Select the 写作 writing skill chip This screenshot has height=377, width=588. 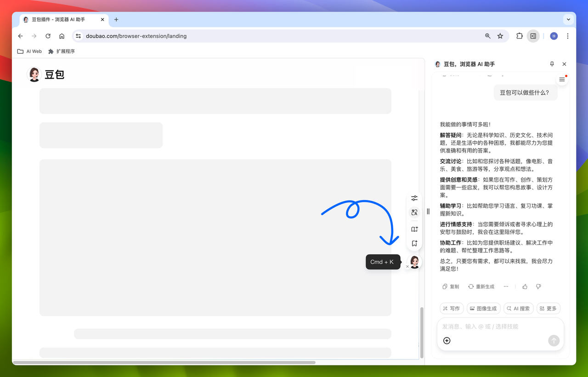pos(451,308)
